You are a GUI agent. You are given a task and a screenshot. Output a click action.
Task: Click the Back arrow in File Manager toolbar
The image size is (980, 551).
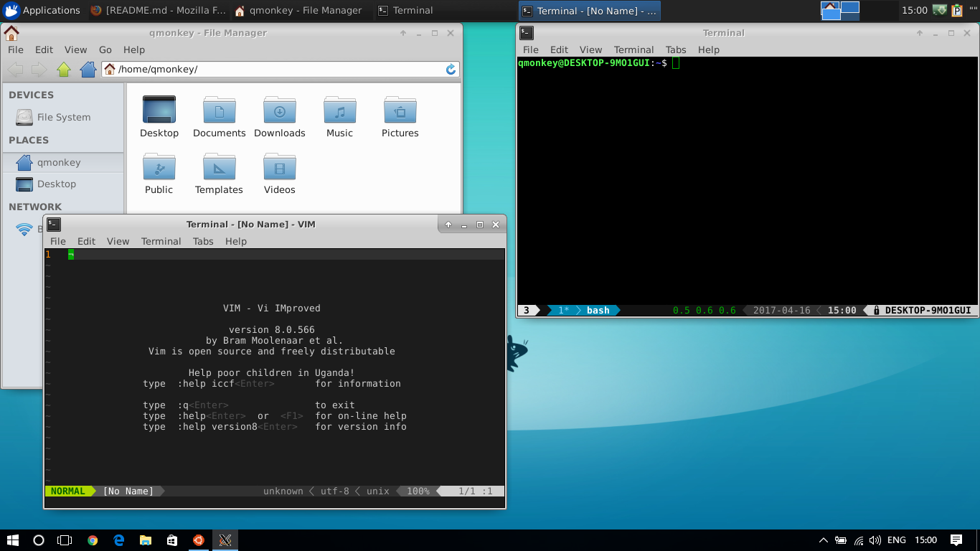coord(15,70)
